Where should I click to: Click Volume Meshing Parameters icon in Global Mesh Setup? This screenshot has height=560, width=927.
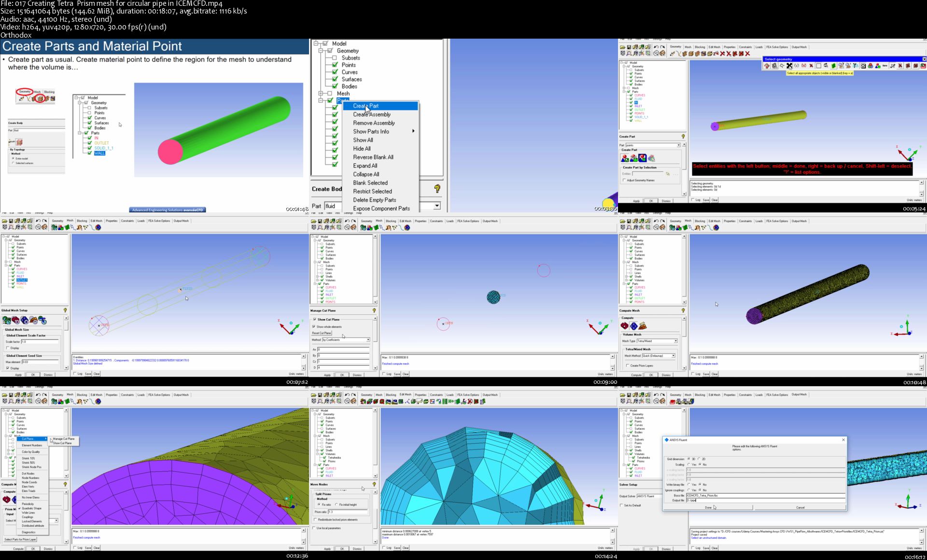point(25,320)
